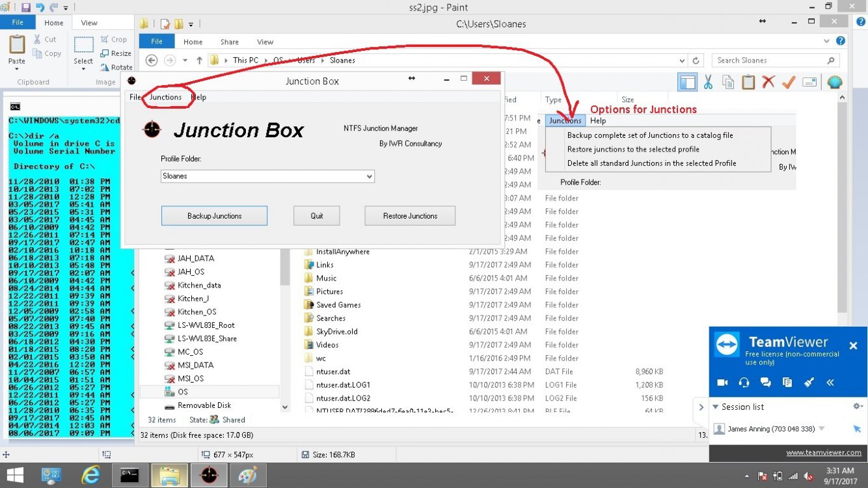Click the Redo arrow in Paint's title bar
The image size is (868, 488).
[54, 8]
